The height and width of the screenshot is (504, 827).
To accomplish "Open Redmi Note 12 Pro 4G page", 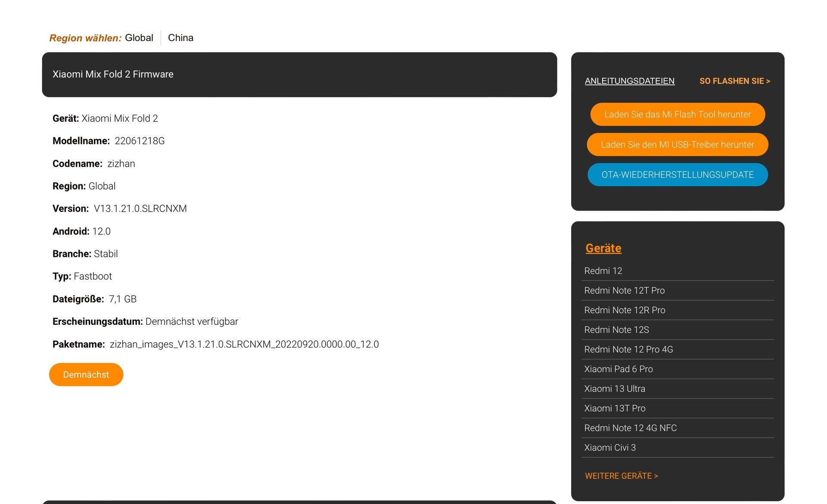I will tap(628, 350).
